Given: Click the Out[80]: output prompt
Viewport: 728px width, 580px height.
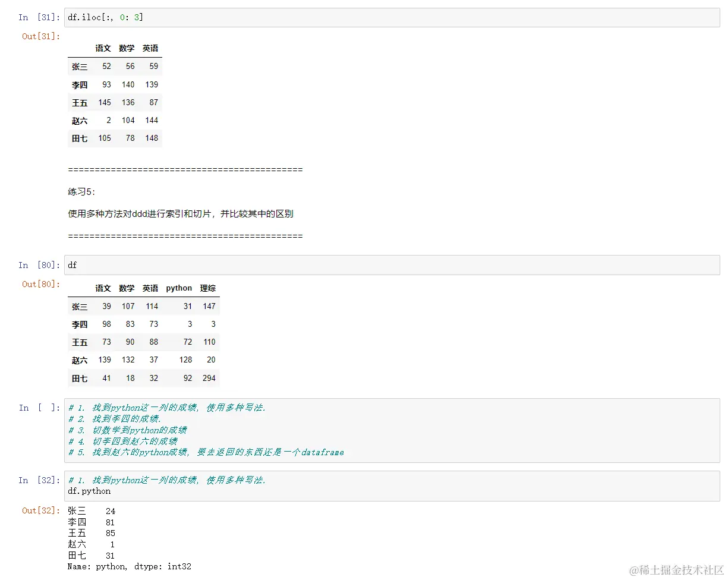Looking at the screenshot, I should click(41, 284).
